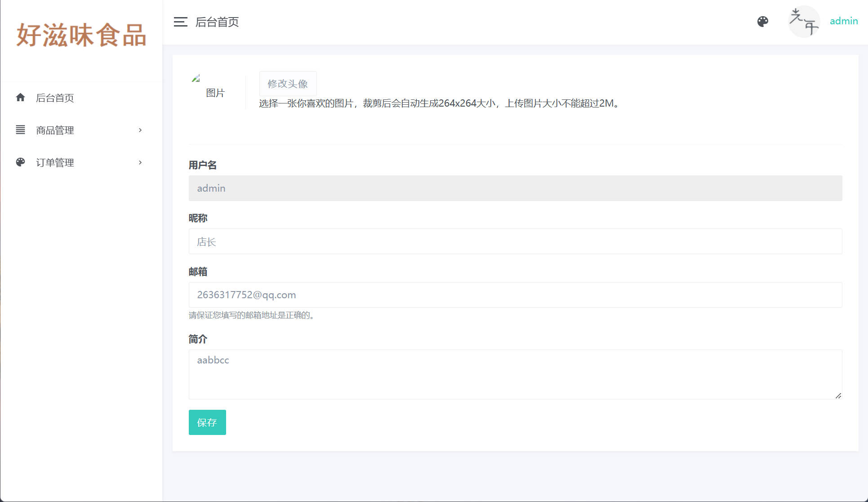Screen dimensions: 868x502
Task: Click the 保存 button to save profile
Action: click(207, 422)
